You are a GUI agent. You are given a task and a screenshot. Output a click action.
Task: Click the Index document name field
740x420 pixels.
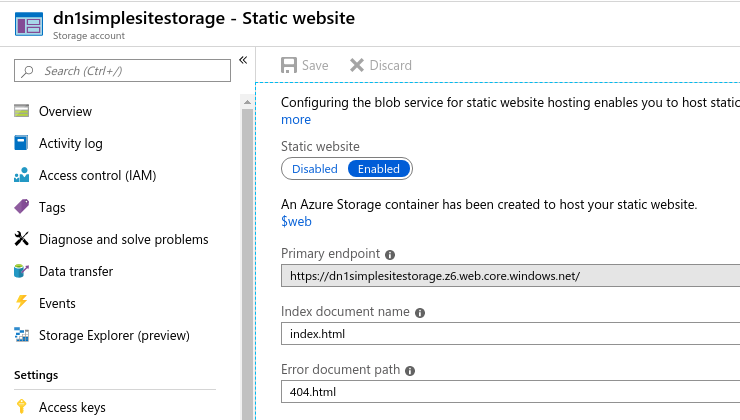pos(510,334)
